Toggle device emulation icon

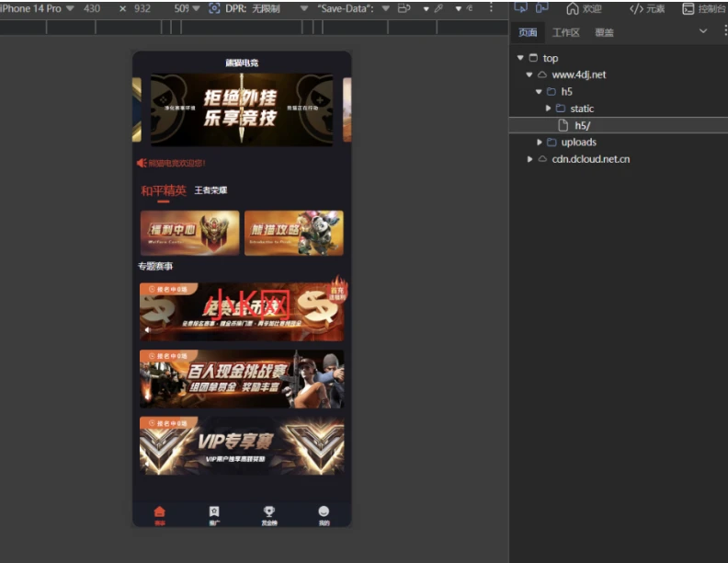541,8
